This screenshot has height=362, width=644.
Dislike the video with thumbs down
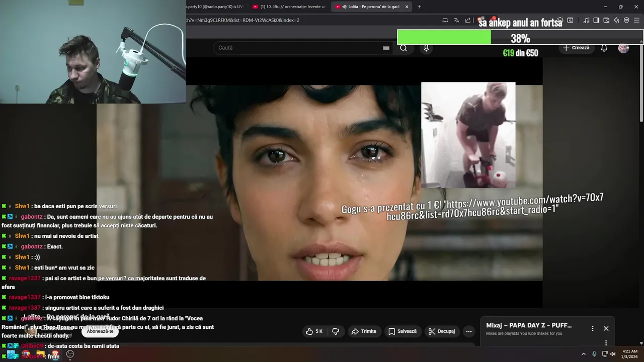336,331
